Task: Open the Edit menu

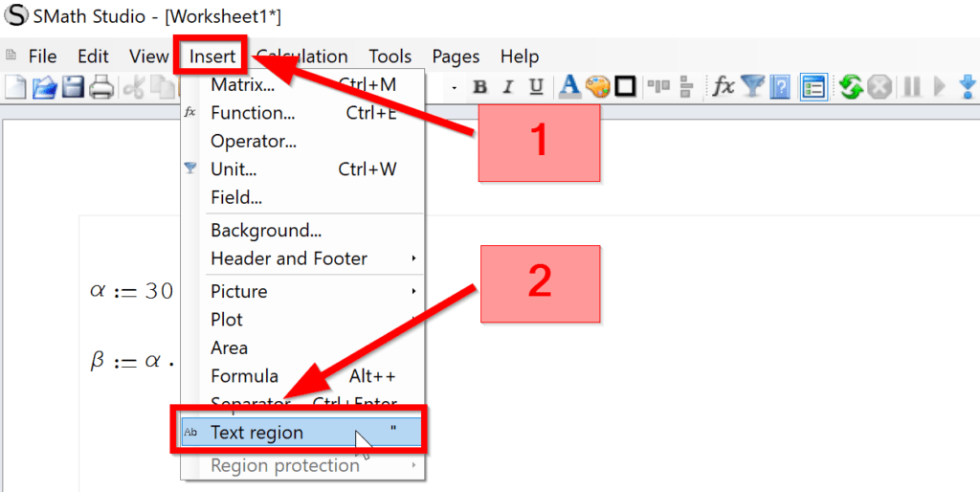Action: pos(93,56)
